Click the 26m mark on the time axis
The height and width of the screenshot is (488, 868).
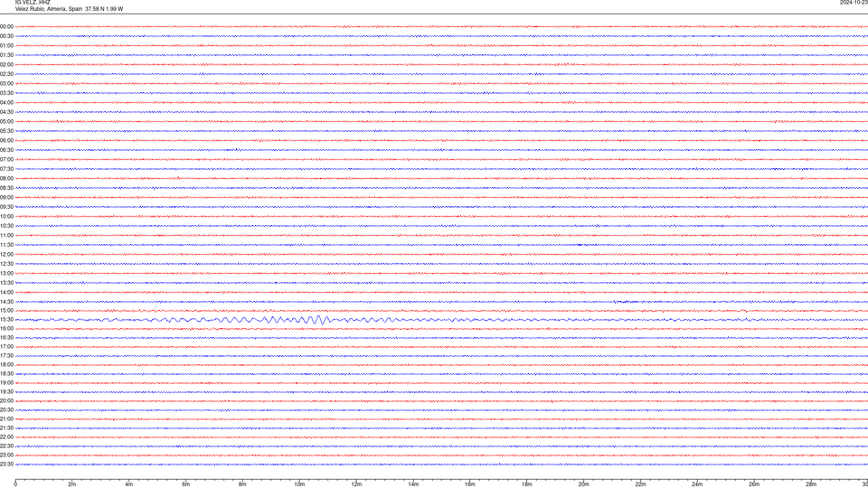(754, 484)
